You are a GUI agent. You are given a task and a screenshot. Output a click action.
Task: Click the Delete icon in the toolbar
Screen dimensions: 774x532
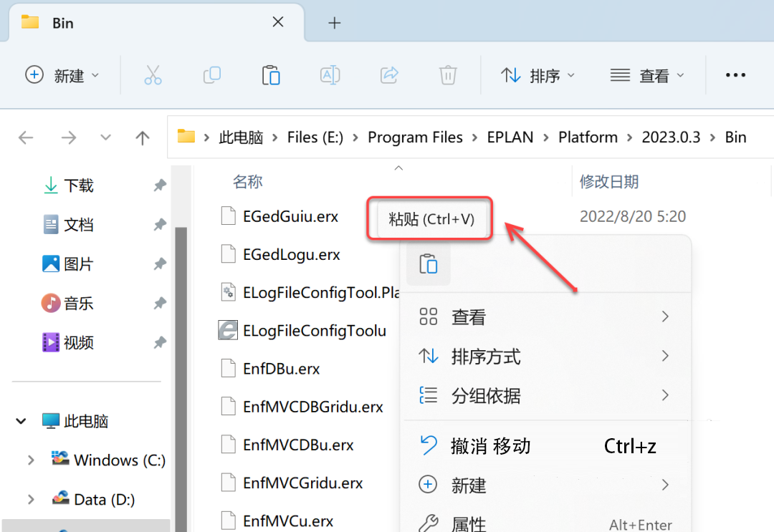pyautogui.click(x=447, y=74)
